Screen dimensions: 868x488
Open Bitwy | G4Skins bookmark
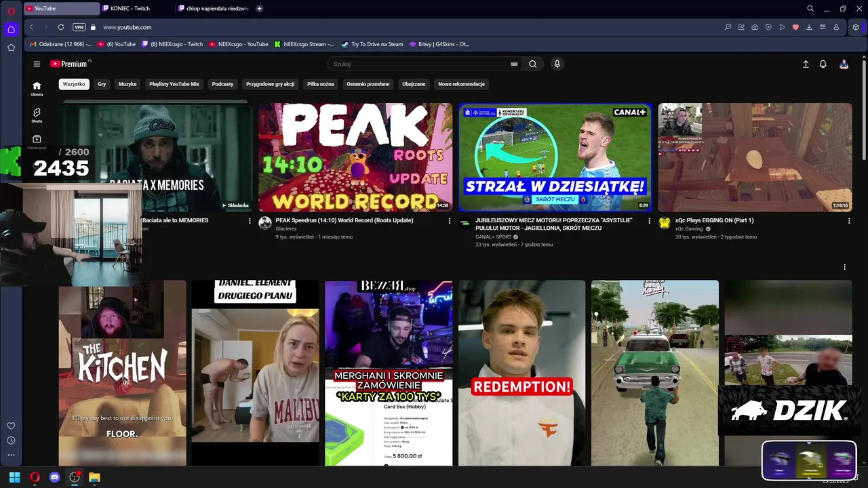pos(439,44)
